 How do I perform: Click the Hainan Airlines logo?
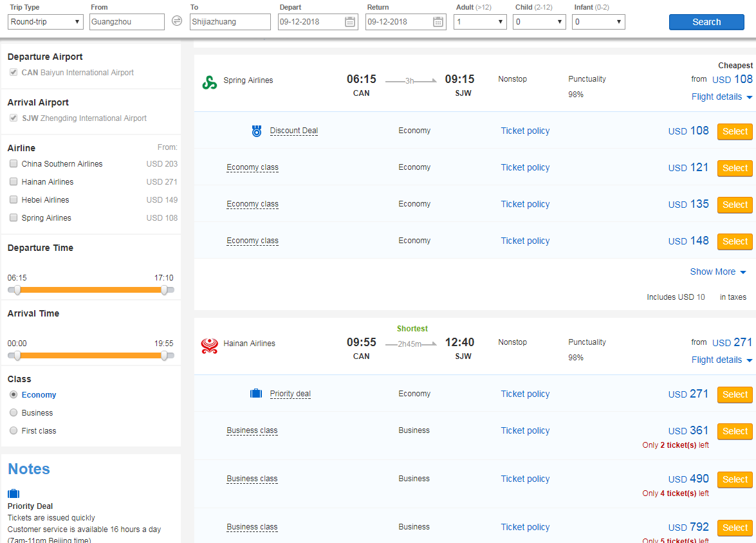tap(209, 345)
